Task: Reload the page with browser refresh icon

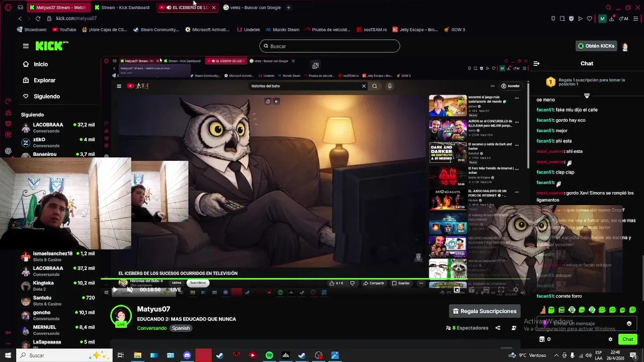Action: click(x=38, y=19)
